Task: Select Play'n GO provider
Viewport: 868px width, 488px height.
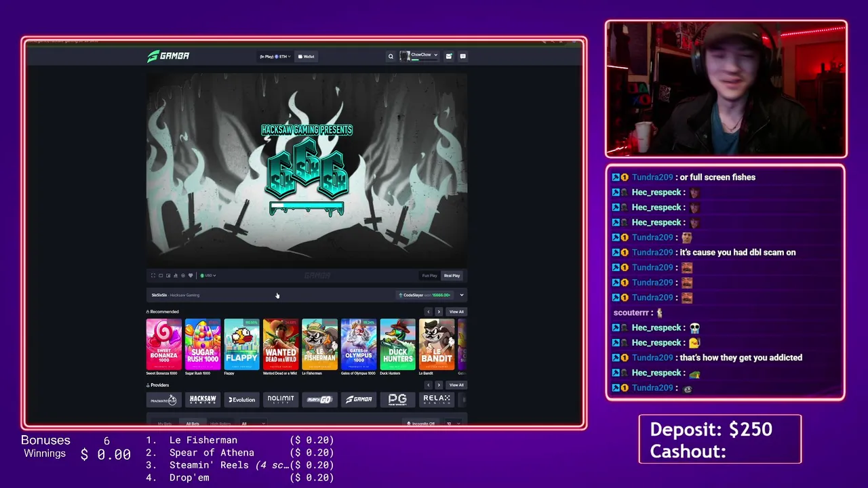Action: tap(319, 400)
